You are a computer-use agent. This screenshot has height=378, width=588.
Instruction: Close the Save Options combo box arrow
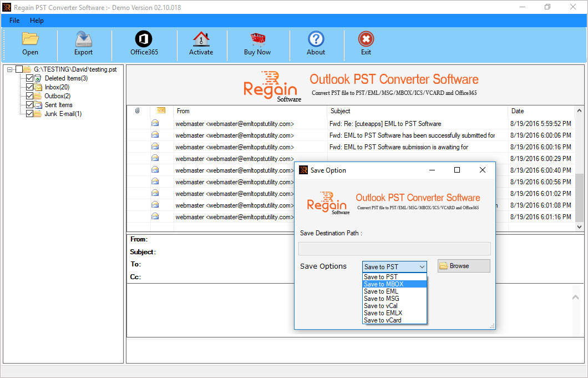[x=422, y=267]
